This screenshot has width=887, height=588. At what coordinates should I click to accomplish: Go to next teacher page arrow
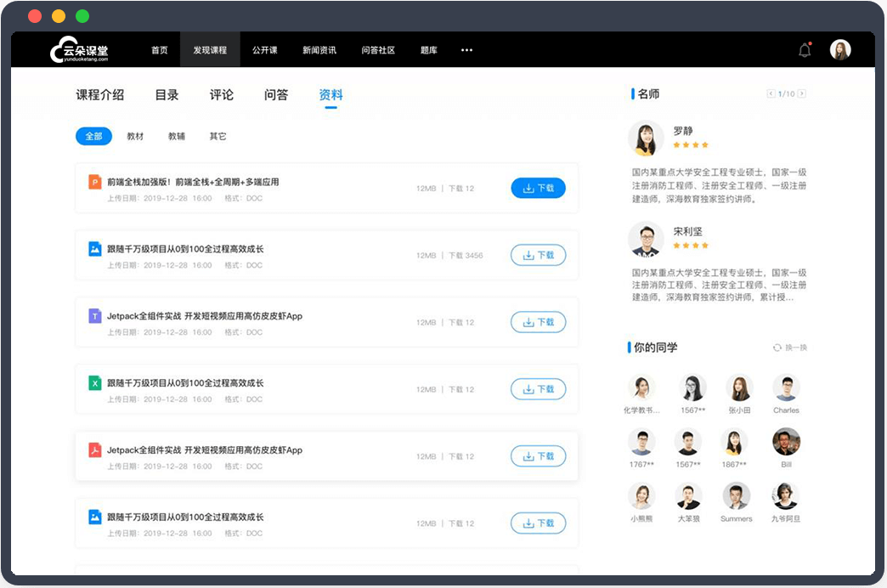point(801,93)
